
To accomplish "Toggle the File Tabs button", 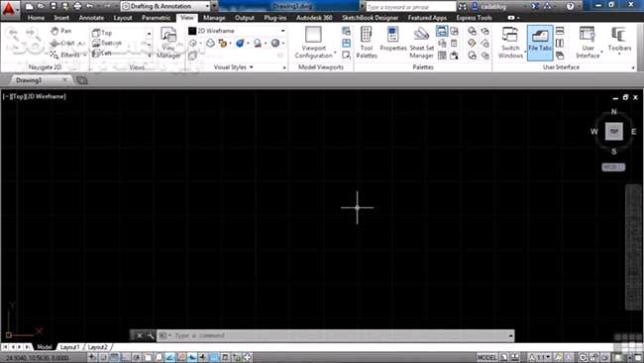I will click(540, 43).
